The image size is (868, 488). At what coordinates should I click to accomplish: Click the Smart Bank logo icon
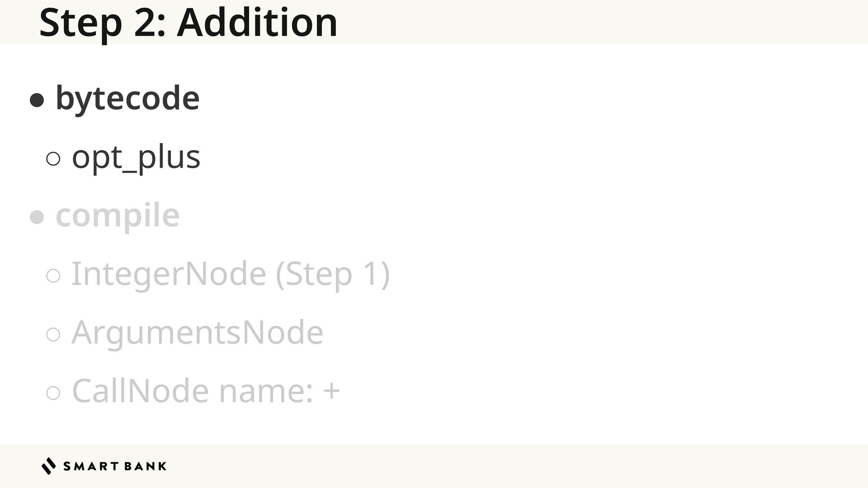pyautogui.click(x=49, y=466)
